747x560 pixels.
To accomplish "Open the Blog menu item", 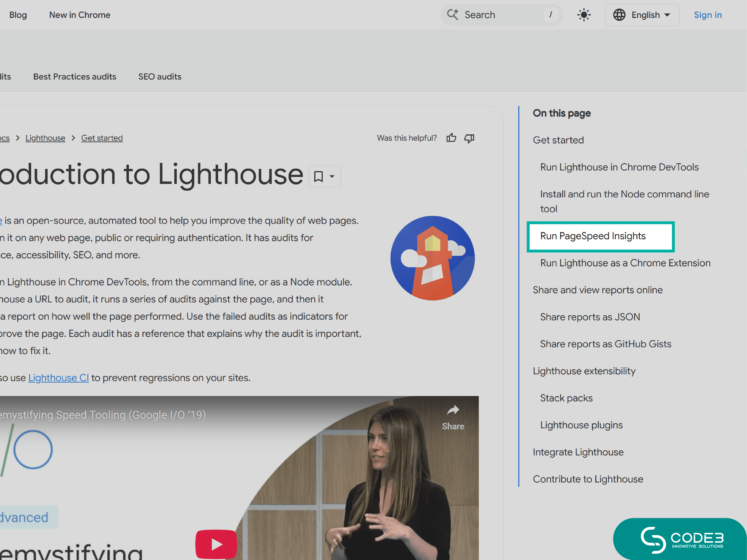I will coord(18,15).
